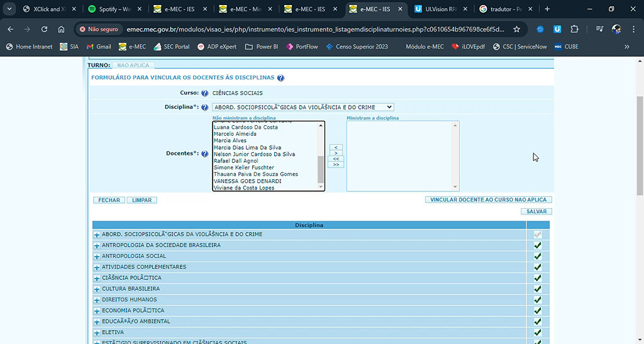This screenshot has width=644, height=344.
Task: Click the browser back arrow
Action: (11, 29)
